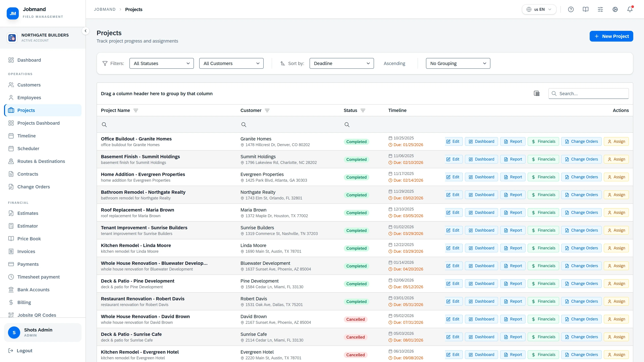Click Logout in the sidebar
The width and height of the screenshot is (644, 362).
pos(20,351)
